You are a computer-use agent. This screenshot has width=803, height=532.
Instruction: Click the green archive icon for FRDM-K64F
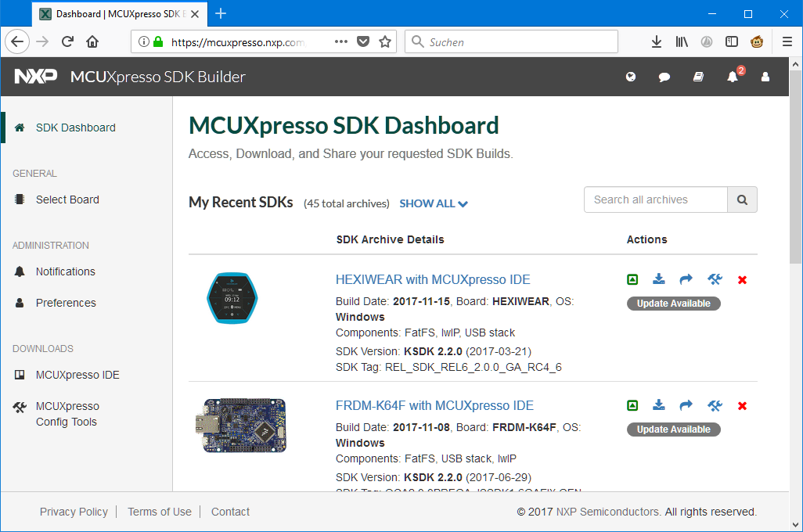point(632,405)
